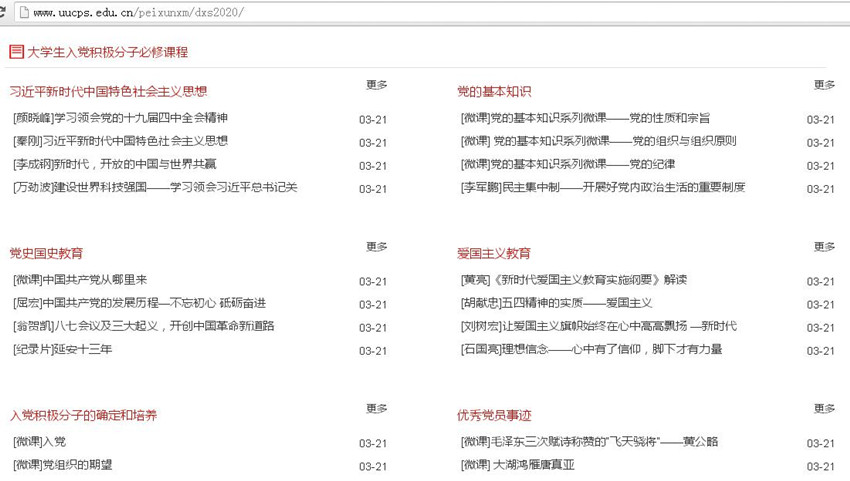Screen dimensions: 850x481
Task: Open 更多 beside 入党积极分子的确定和培养
Action: [377, 409]
